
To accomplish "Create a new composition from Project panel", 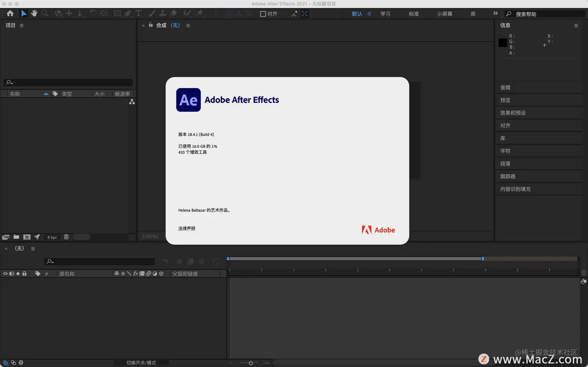I will [27, 237].
